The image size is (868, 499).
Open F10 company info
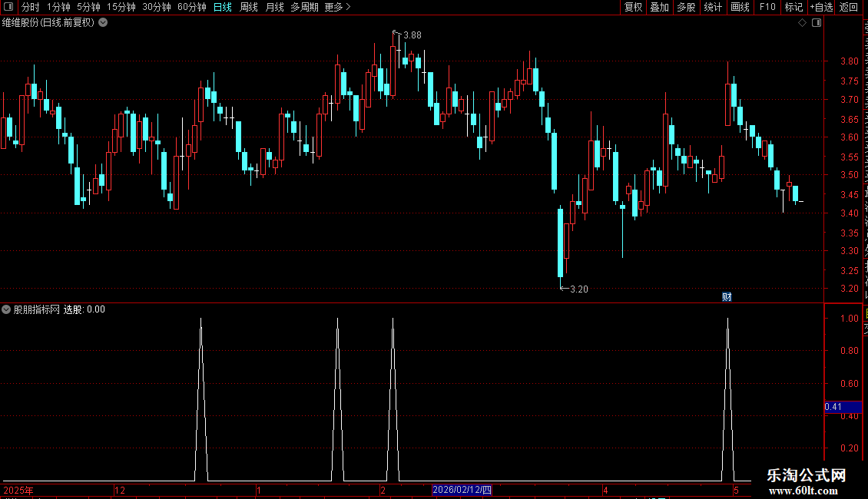767,7
